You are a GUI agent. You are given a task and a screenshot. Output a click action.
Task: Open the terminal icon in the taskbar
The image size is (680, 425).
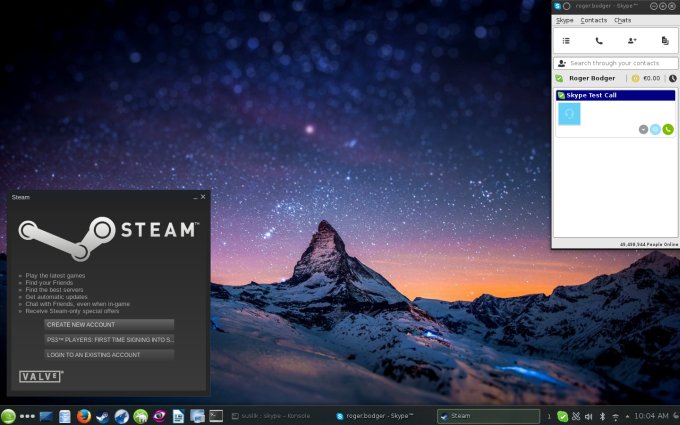pos(216,416)
